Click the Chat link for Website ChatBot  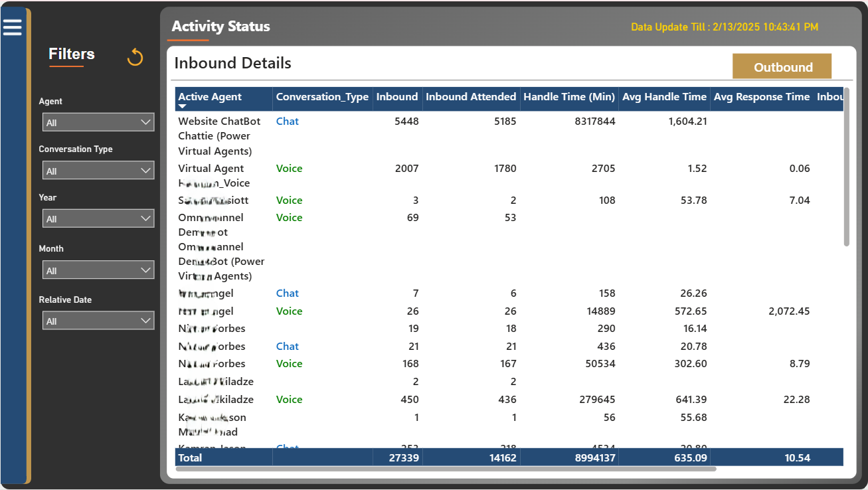point(288,122)
